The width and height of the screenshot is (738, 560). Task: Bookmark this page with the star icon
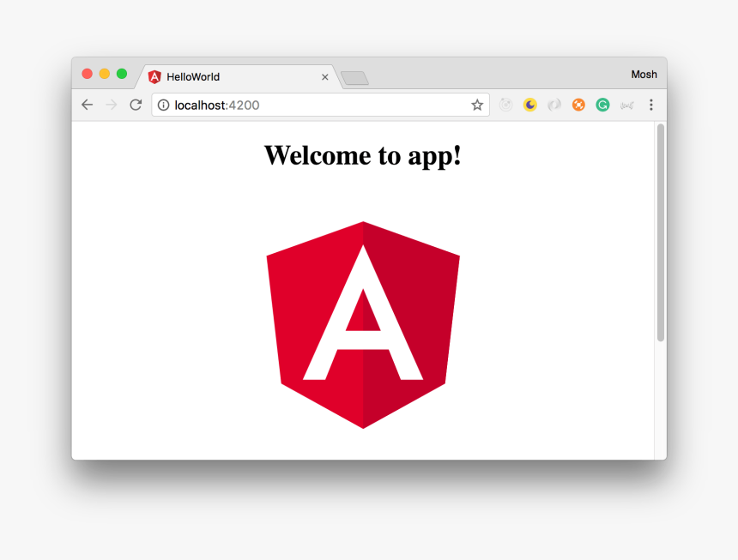(477, 105)
